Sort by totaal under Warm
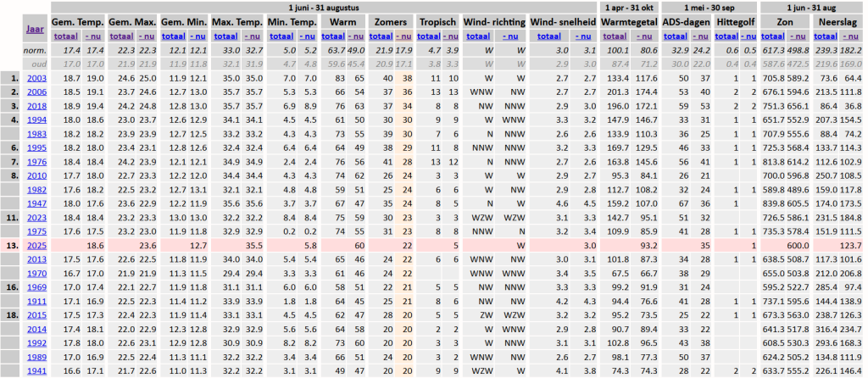868x378 pixels. click(x=333, y=36)
